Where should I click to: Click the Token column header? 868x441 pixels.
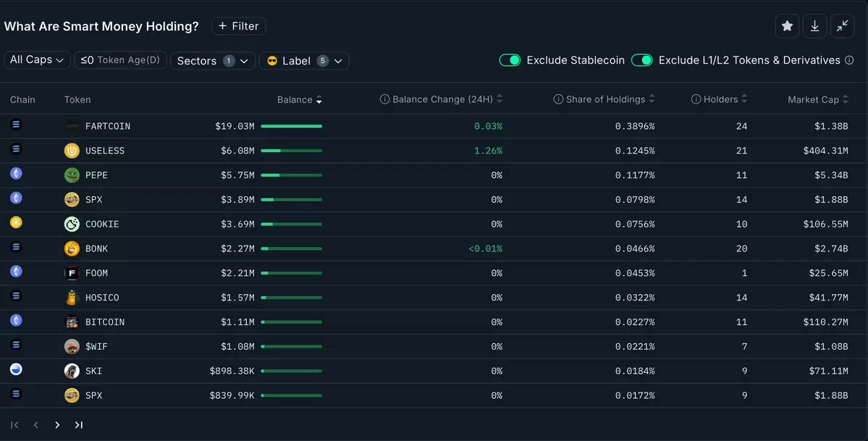click(77, 100)
